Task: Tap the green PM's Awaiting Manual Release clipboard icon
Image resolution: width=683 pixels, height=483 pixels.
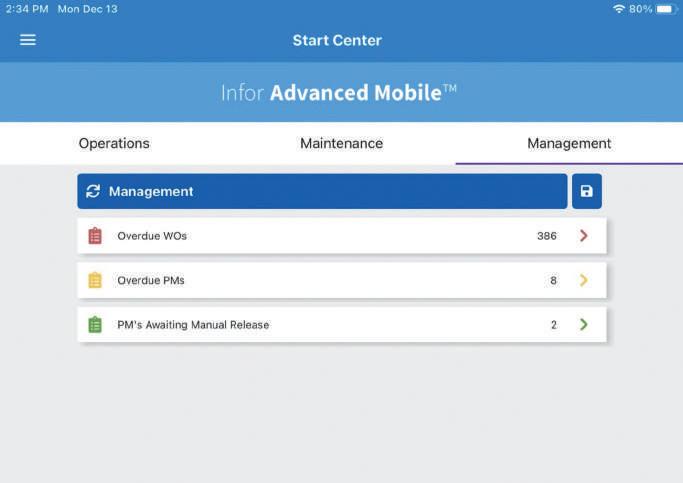Action: (x=95, y=324)
